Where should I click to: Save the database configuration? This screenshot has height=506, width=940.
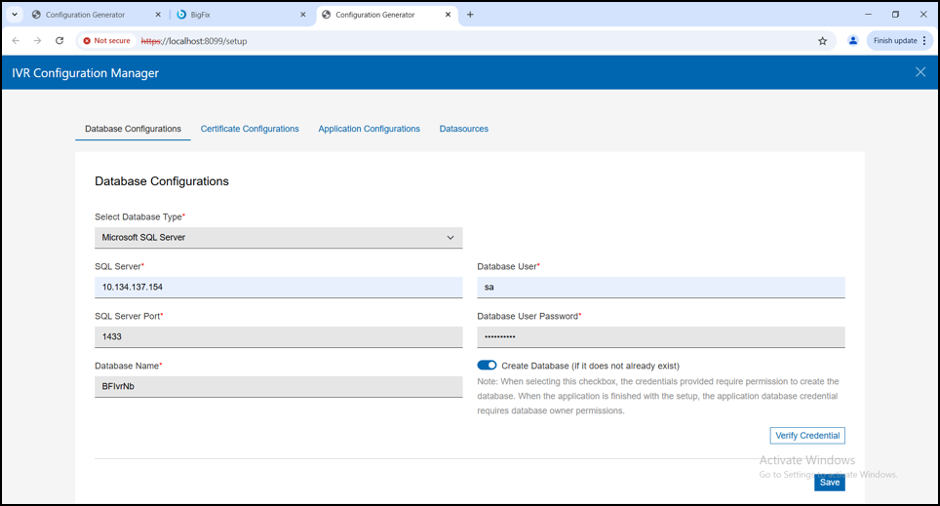pos(829,482)
